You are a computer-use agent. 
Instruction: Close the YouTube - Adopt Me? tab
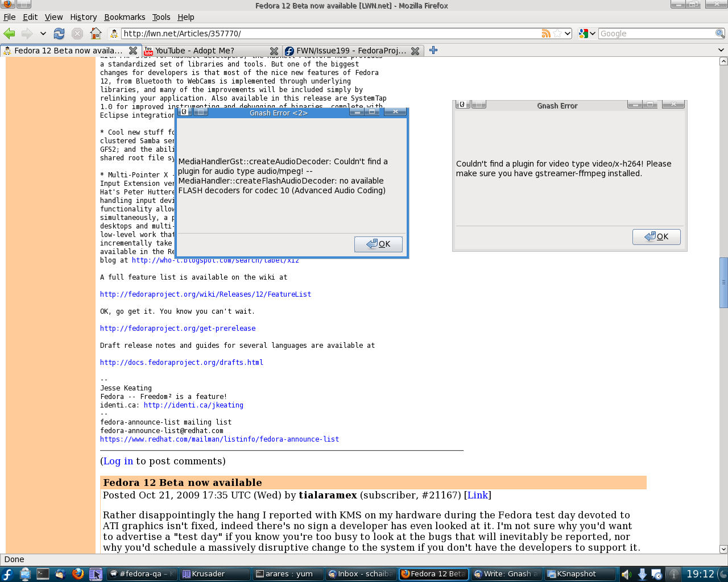point(274,51)
